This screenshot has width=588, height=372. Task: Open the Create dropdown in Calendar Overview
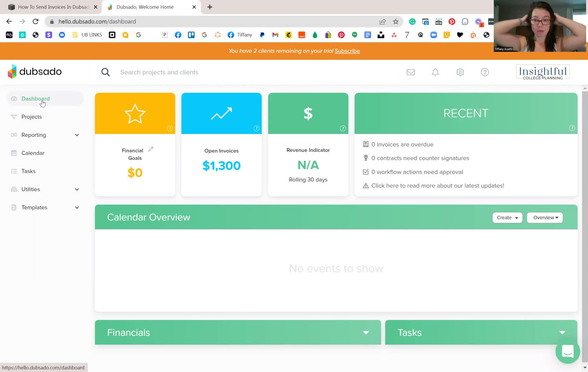point(507,218)
